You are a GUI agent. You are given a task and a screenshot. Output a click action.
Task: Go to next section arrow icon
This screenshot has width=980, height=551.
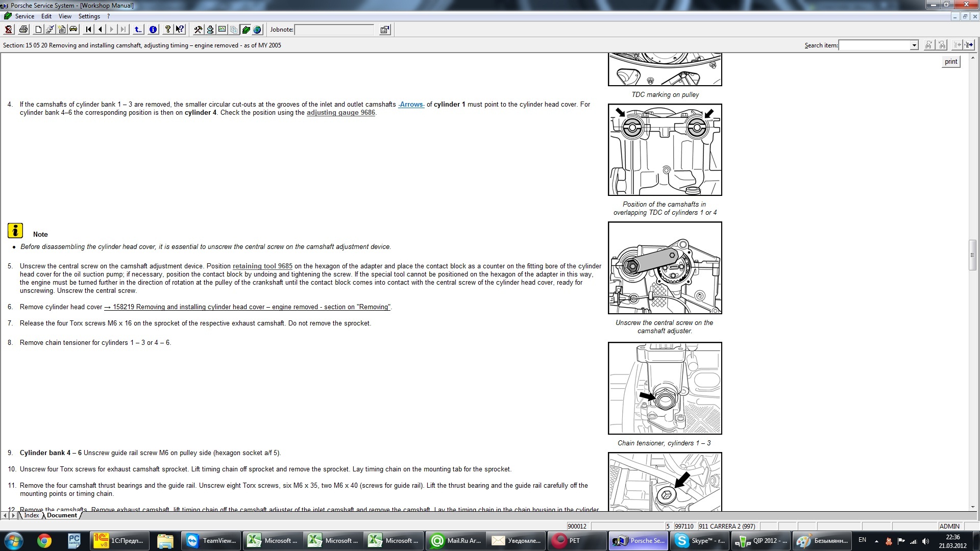point(112,30)
